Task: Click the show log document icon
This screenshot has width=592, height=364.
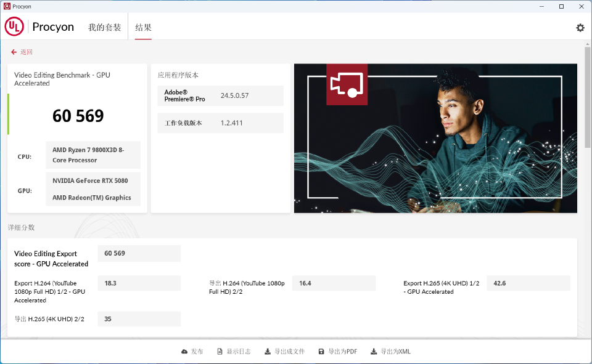Action: [220, 352]
